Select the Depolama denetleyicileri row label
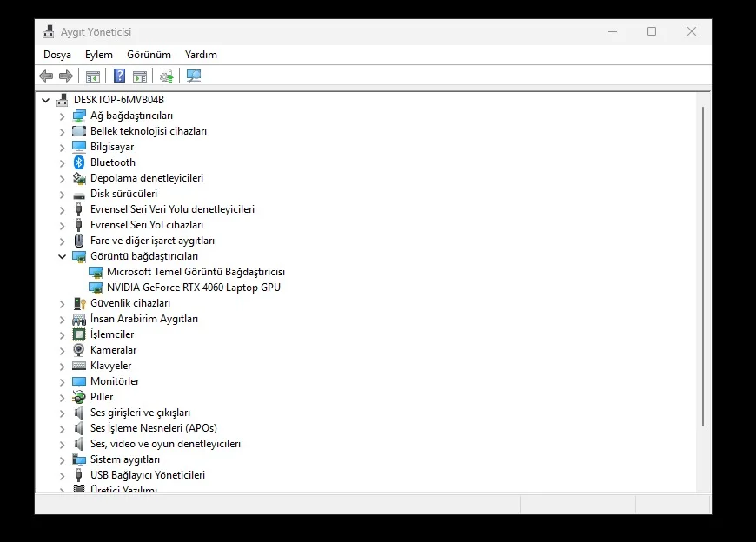The width and height of the screenshot is (756, 542). pos(147,178)
